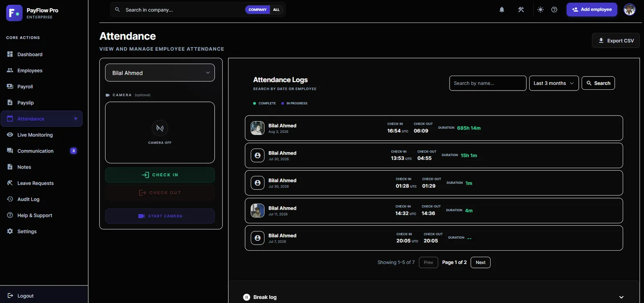Click the Communication chat icon
This screenshot has height=303, width=644.
pos(10,150)
